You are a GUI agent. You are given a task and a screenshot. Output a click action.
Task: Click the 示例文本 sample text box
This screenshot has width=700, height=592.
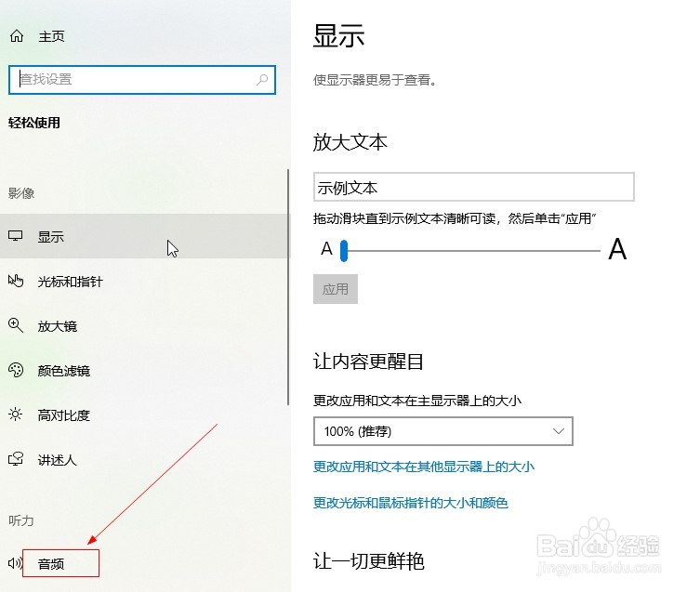pos(474,187)
